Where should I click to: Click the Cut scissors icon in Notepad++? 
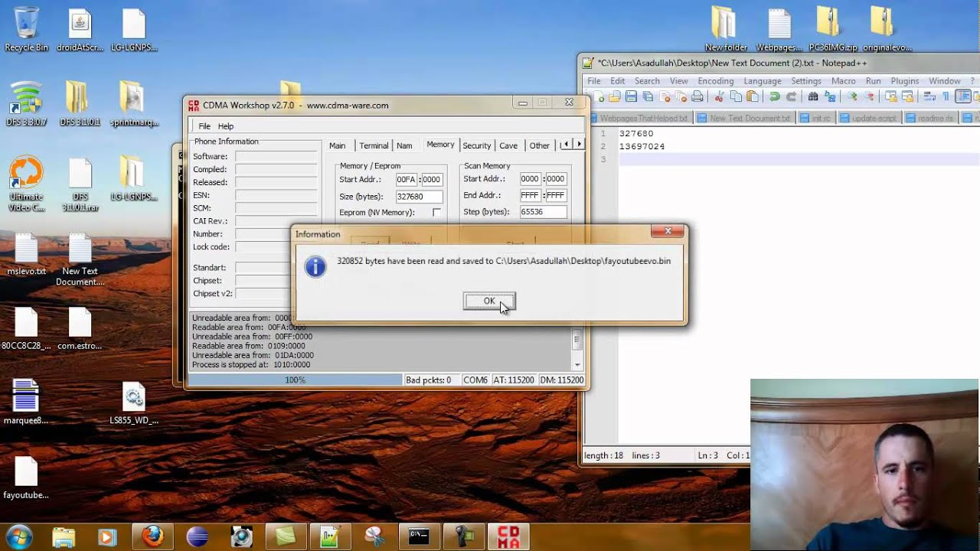[x=719, y=96]
